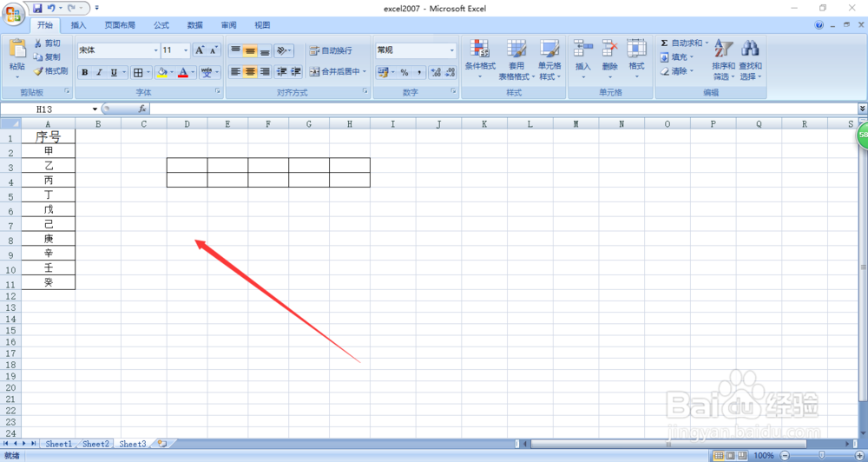Screen dimensions: 868x462
Task: Open Fill (填充) dropdown
Action: 676,57
